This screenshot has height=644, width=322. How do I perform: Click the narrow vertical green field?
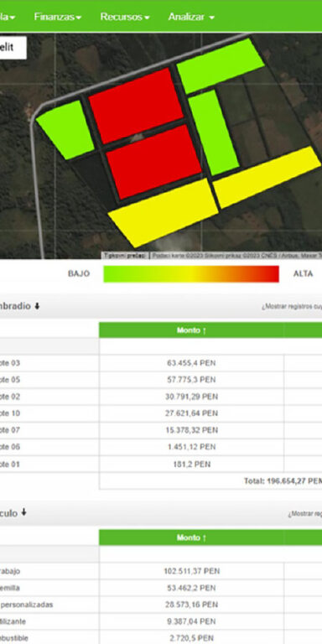pyautogui.click(x=213, y=132)
